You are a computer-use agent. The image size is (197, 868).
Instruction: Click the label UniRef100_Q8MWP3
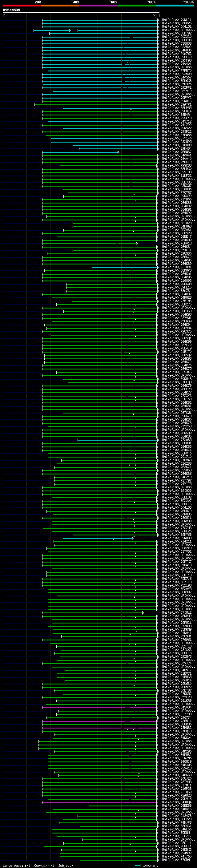[x=176, y=271]
